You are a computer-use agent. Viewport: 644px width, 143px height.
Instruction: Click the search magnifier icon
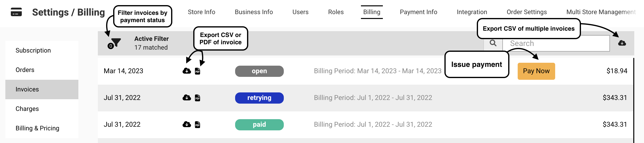(493, 43)
